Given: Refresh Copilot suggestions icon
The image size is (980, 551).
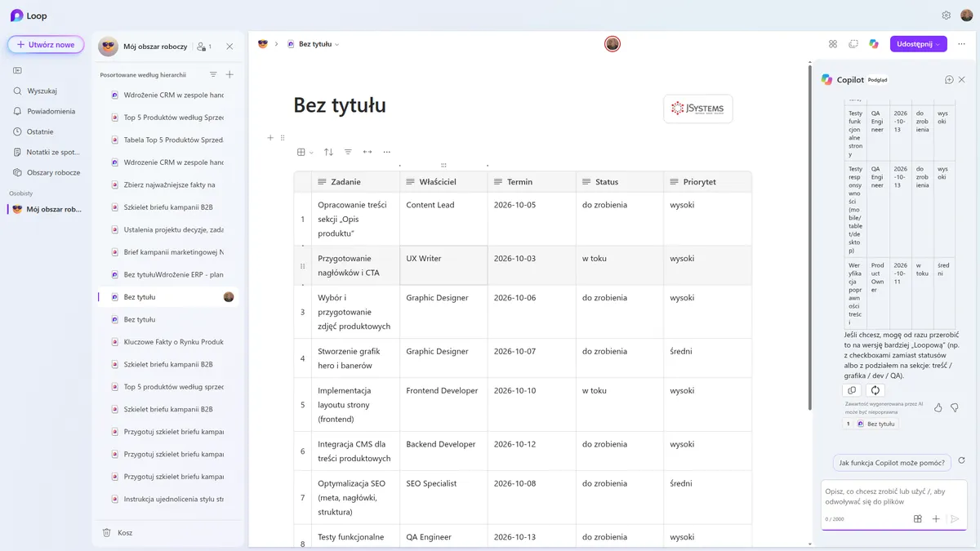Looking at the screenshot, I should [961, 461].
